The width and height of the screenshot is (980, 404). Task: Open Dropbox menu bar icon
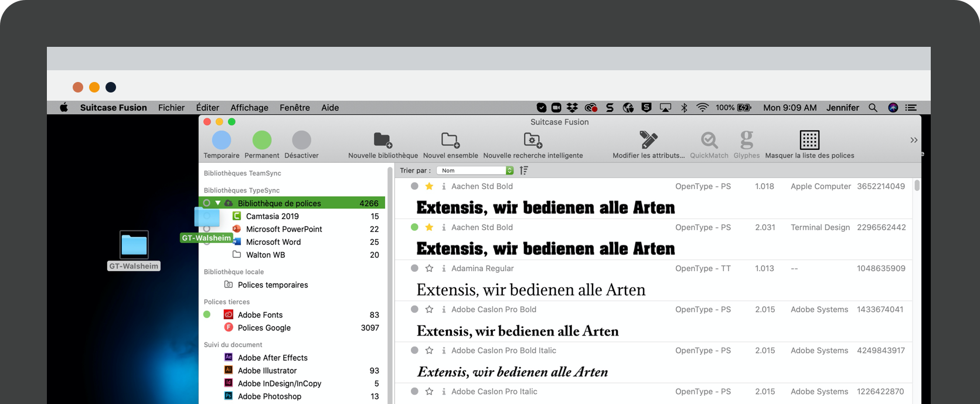(x=572, y=108)
